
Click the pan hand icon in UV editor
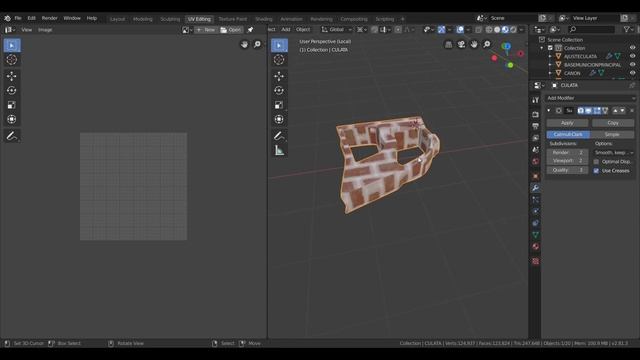click(244, 44)
